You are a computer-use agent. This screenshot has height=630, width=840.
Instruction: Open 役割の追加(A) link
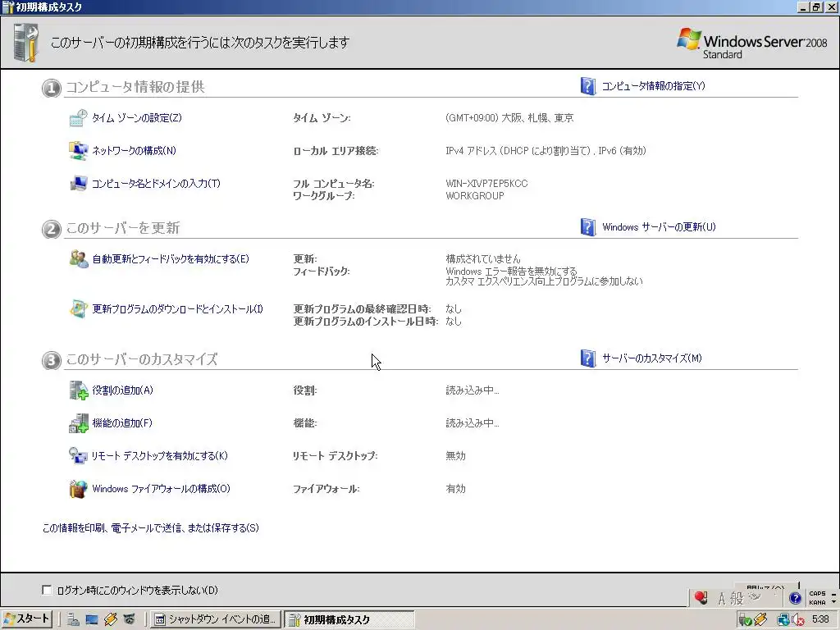123,390
